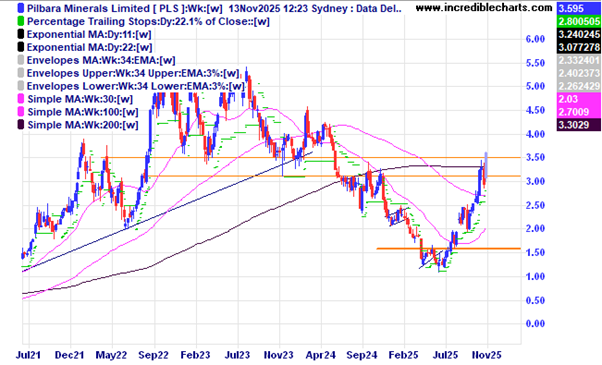Click the black 3.240245 EMA value box
602x365 pixels.
[579, 34]
